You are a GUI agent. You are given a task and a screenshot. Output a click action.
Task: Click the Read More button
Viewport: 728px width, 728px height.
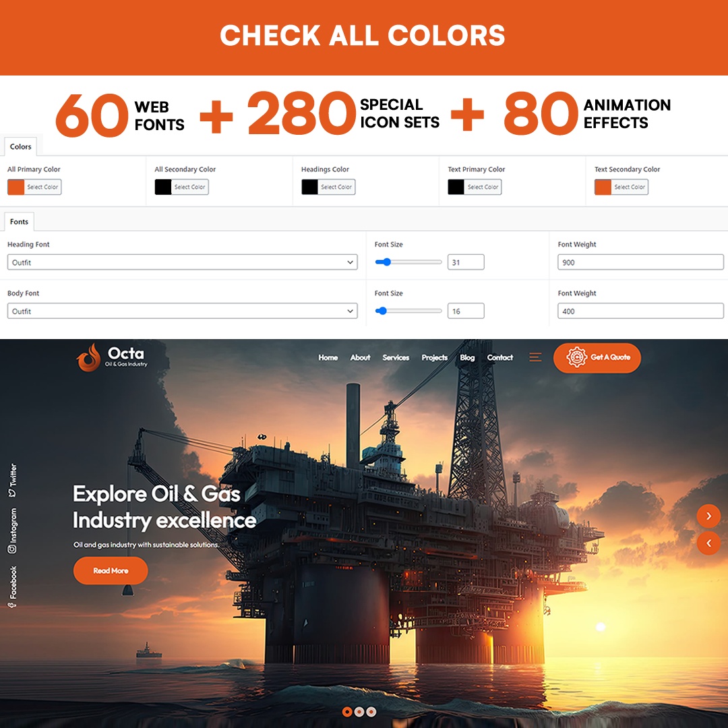(x=111, y=570)
